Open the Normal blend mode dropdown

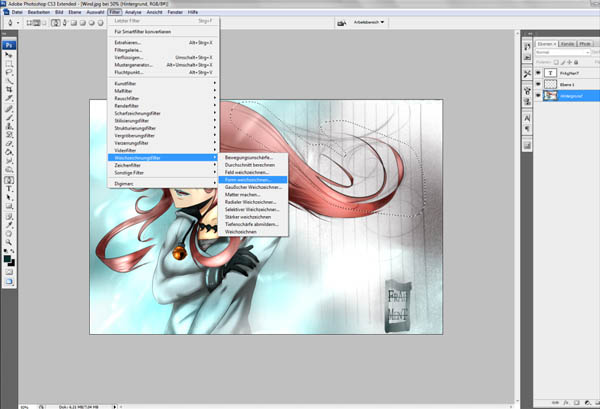(562, 52)
